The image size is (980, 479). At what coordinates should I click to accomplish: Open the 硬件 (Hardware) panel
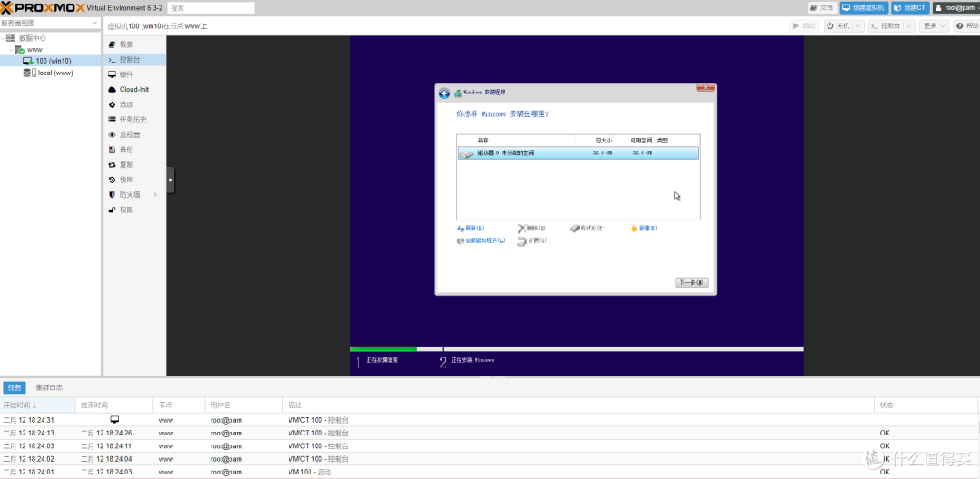click(x=126, y=74)
